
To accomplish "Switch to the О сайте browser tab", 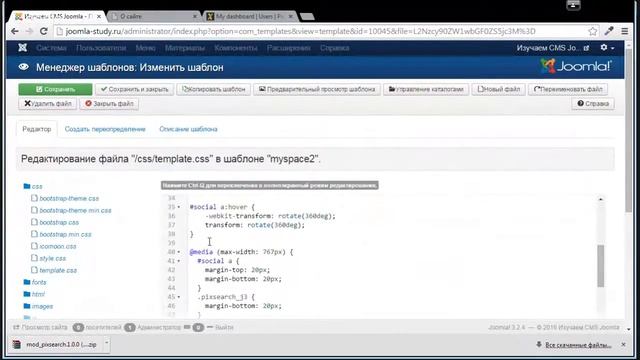I will click(x=153, y=16).
